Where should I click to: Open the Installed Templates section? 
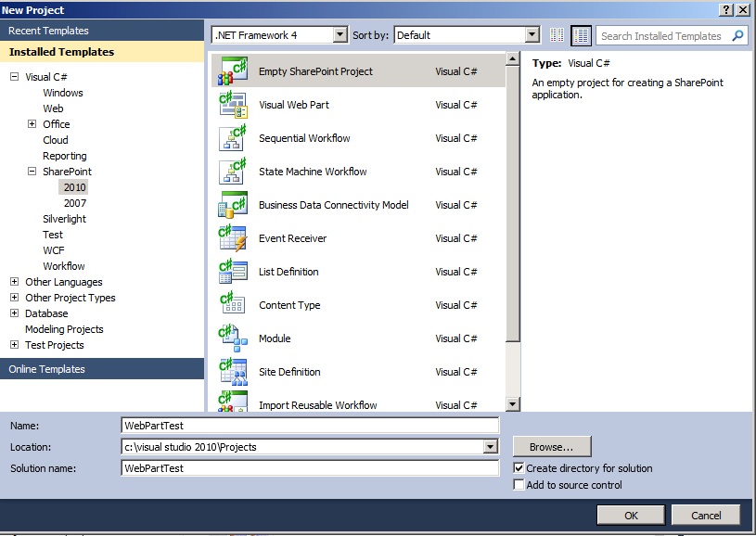click(x=102, y=52)
